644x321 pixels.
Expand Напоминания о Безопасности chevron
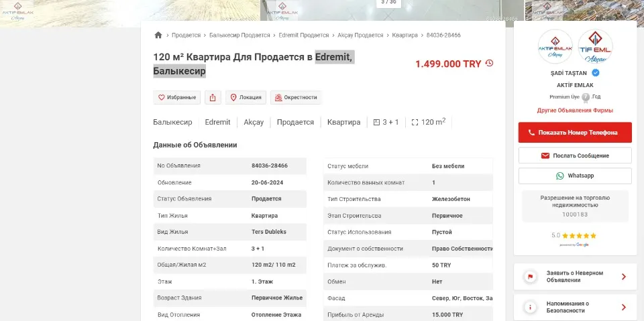click(623, 307)
